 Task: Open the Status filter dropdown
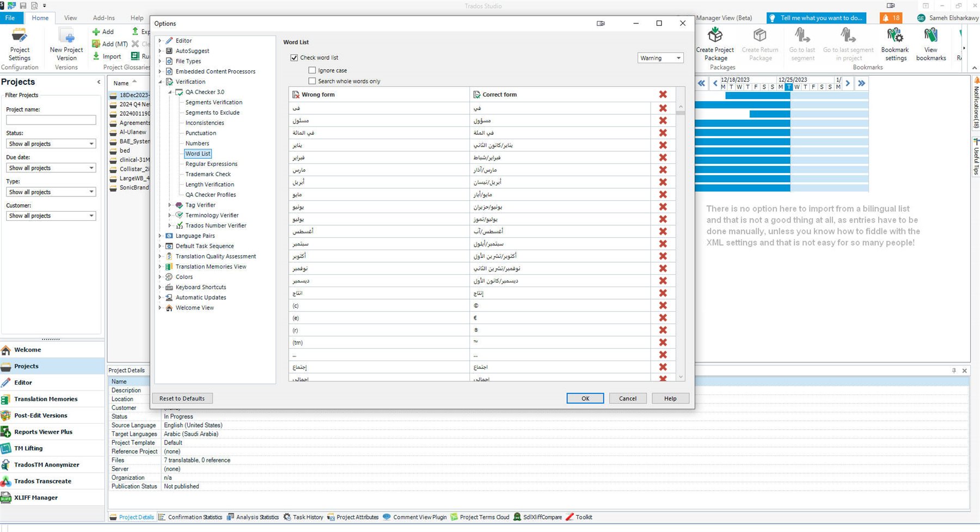coord(51,144)
